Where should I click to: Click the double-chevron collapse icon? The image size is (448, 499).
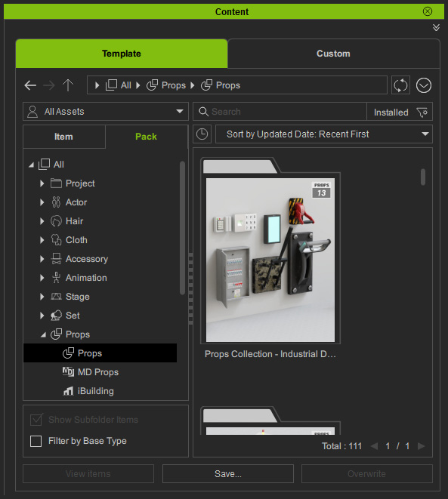pyautogui.click(x=436, y=28)
